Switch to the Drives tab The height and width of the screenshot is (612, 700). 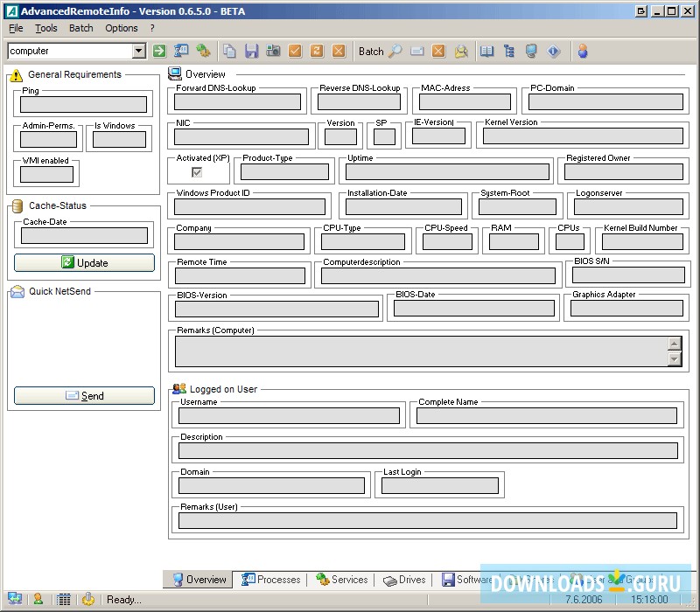(404, 580)
